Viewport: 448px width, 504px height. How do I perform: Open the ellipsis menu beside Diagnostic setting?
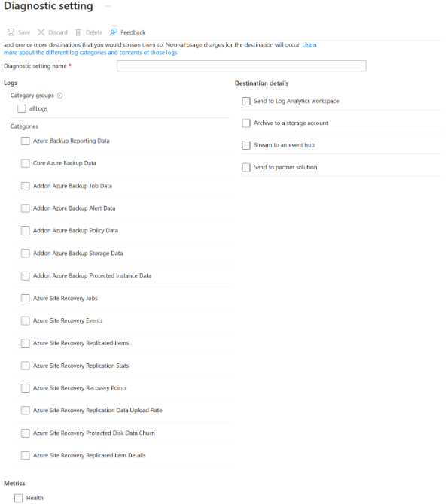108,6
